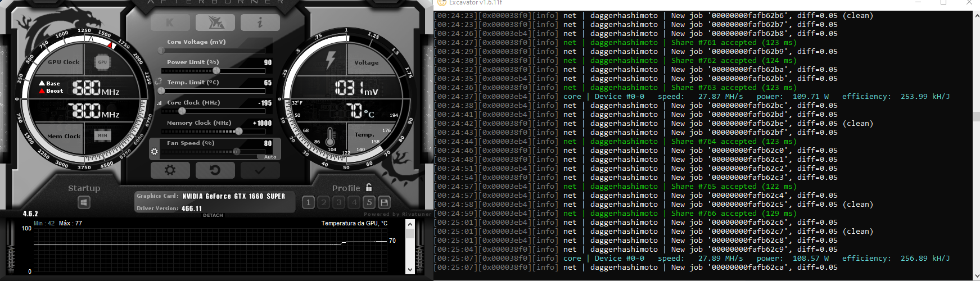Click the Fan Speed value 80
The width and height of the screenshot is (980, 281).
pos(268,143)
